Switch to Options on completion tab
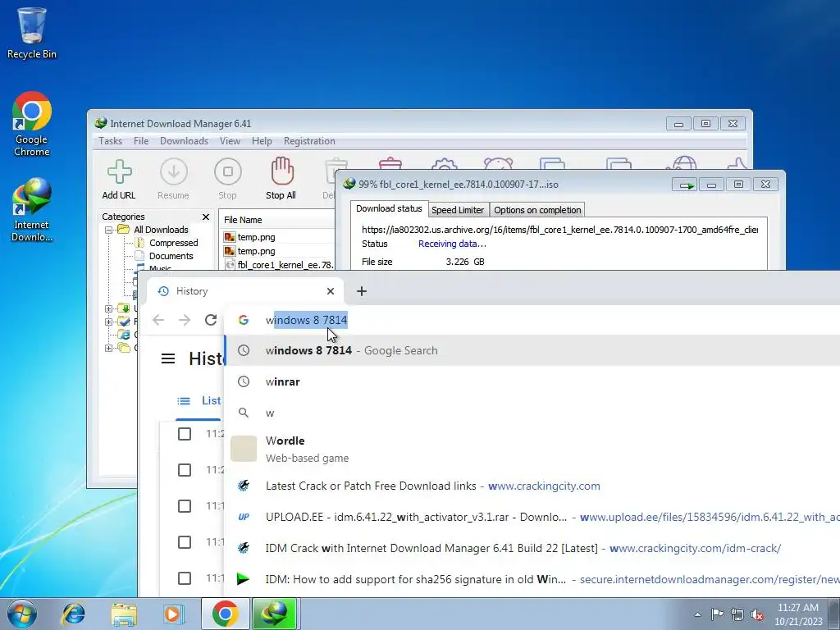Screen dimensions: 840x630 click(x=537, y=210)
